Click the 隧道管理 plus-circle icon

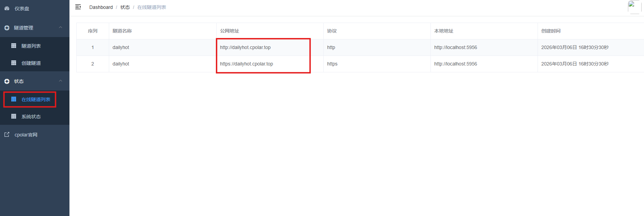(x=7, y=28)
